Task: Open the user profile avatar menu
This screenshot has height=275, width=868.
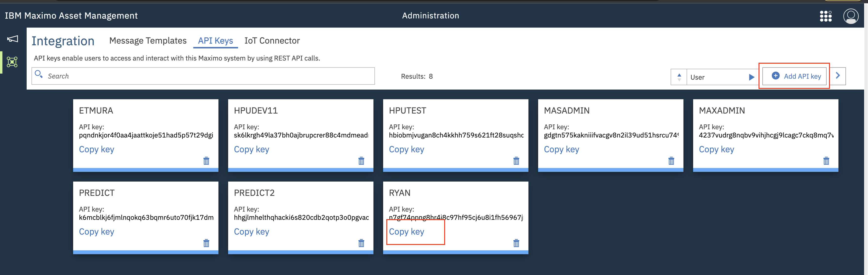Action: (x=851, y=16)
